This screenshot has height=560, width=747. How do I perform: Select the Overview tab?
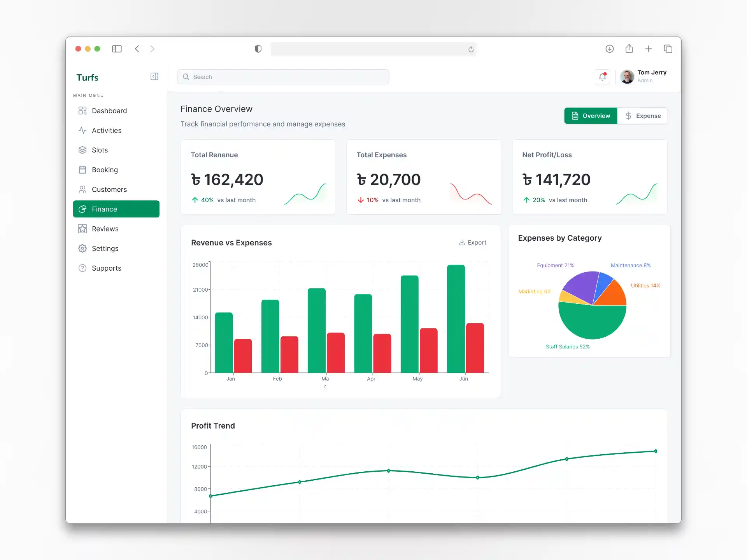591,116
